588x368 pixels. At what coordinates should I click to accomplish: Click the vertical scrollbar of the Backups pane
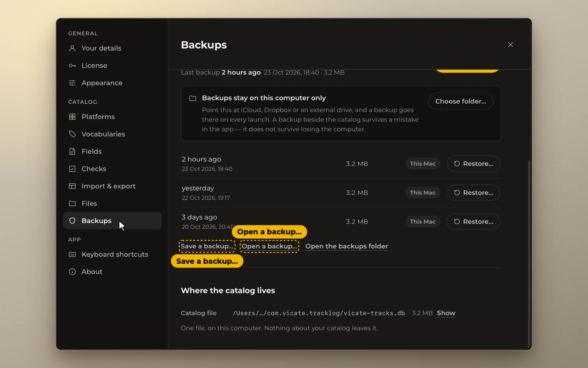[x=529, y=255]
